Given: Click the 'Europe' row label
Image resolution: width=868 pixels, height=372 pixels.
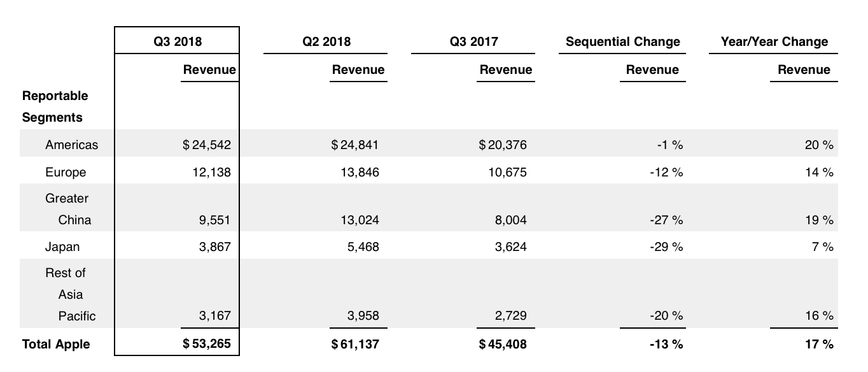Looking at the screenshot, I should coord(66,172).
